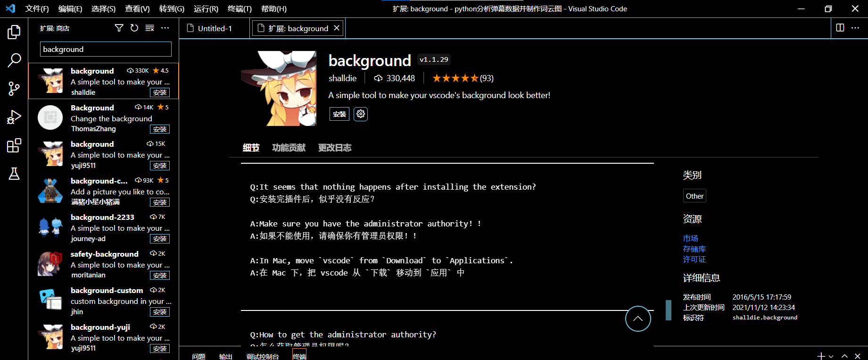
Task: Click the shalldie publisher name
Action: 342,78
